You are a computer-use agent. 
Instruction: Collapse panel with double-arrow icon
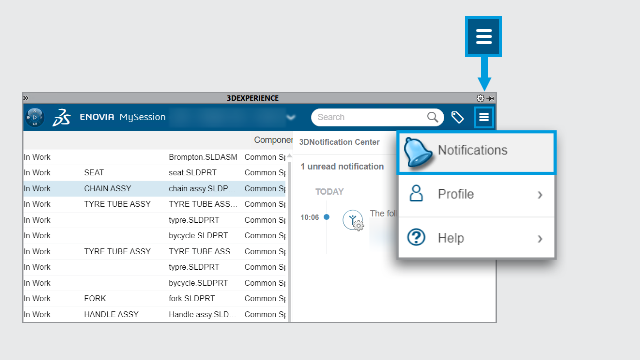pyautogui.click(x=26, y=98)
